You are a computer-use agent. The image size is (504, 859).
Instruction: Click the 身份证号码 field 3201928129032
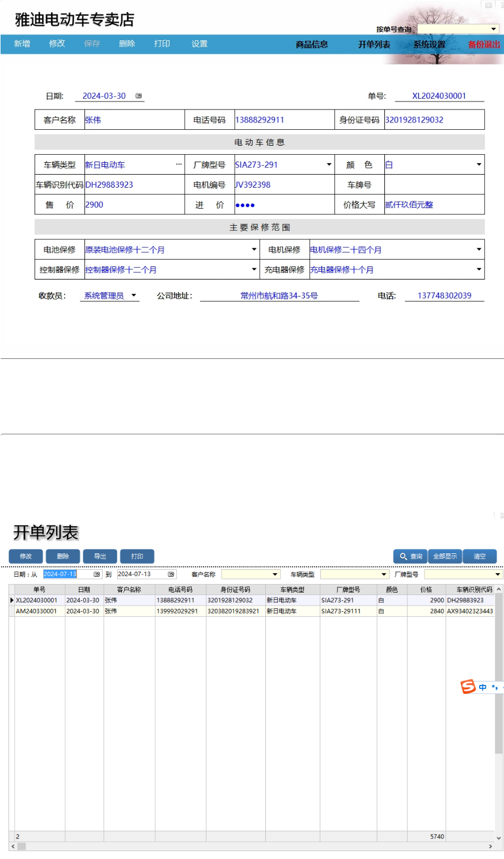[434, 120]
